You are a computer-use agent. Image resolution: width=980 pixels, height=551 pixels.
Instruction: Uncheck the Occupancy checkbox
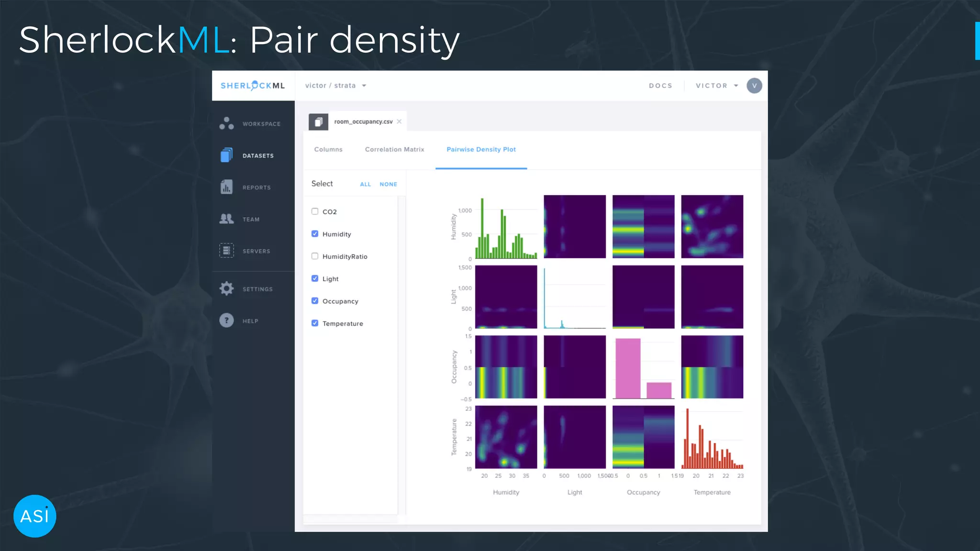(315, 301)
